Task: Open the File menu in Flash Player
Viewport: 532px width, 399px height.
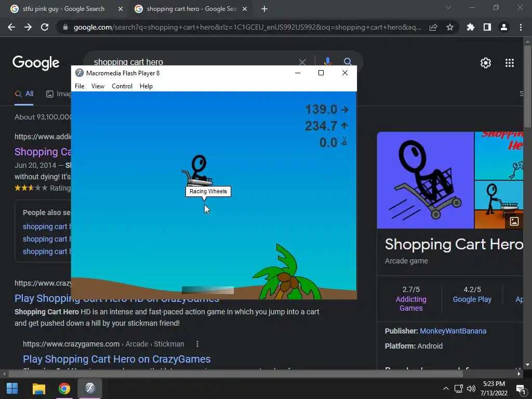Action: [x=79, y=86]
